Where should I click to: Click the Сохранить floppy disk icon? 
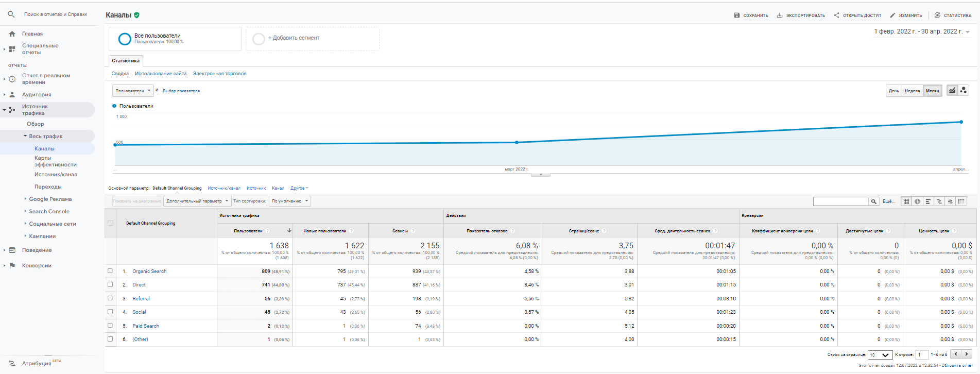coord(737,15)
